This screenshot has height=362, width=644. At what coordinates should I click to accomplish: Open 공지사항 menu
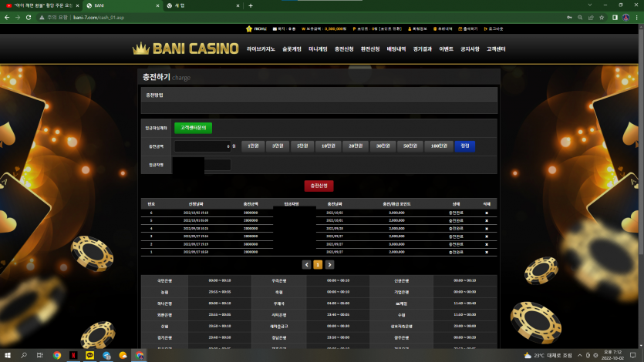click(470, 49)
